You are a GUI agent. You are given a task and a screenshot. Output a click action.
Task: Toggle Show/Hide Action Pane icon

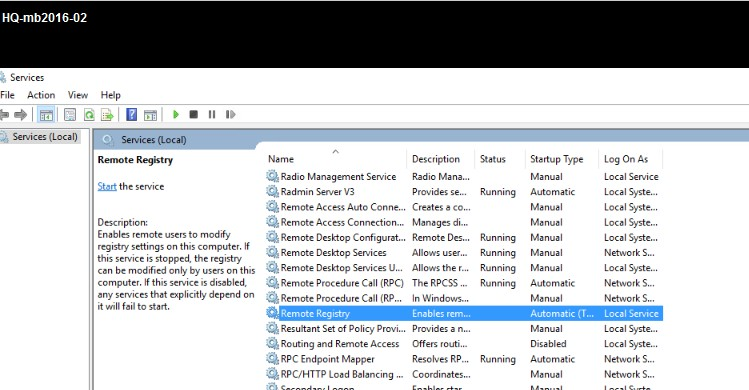click(x=150, y=115)
